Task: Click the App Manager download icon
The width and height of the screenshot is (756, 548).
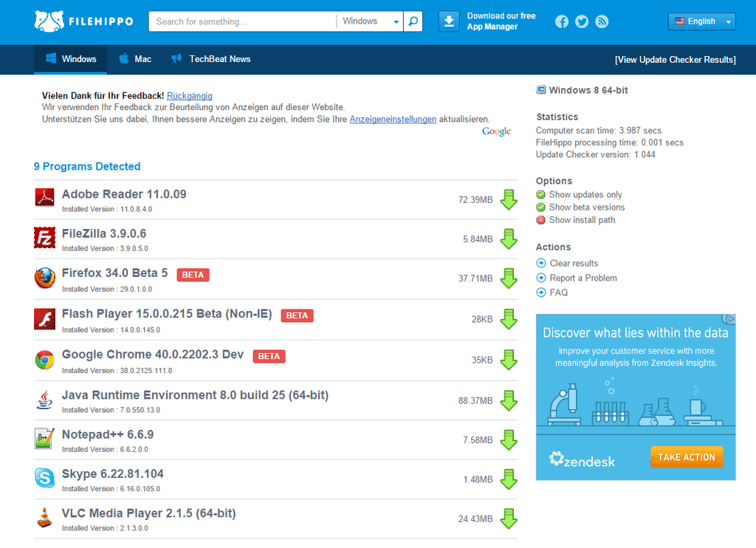Action: click(449, 21)
